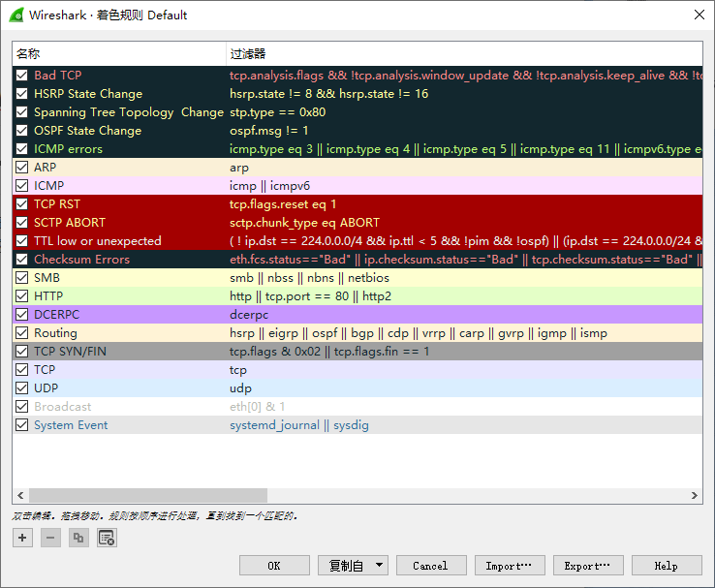Viewport: 715px width, 588px height.
Task: Click the clear all rules icon
Action: [107, 538]
